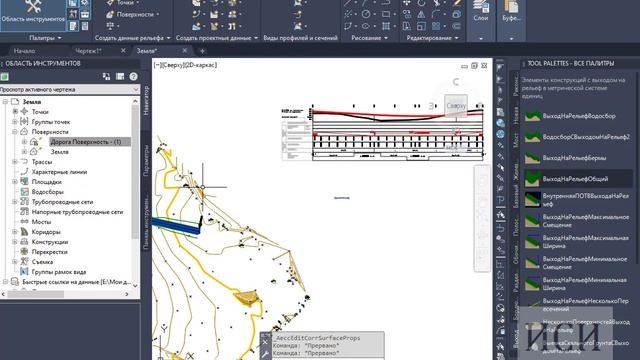Select the ВнутренняяПОТВВыходаНаРельеф palette tool

pyautogui.click(x=577, y=200)
